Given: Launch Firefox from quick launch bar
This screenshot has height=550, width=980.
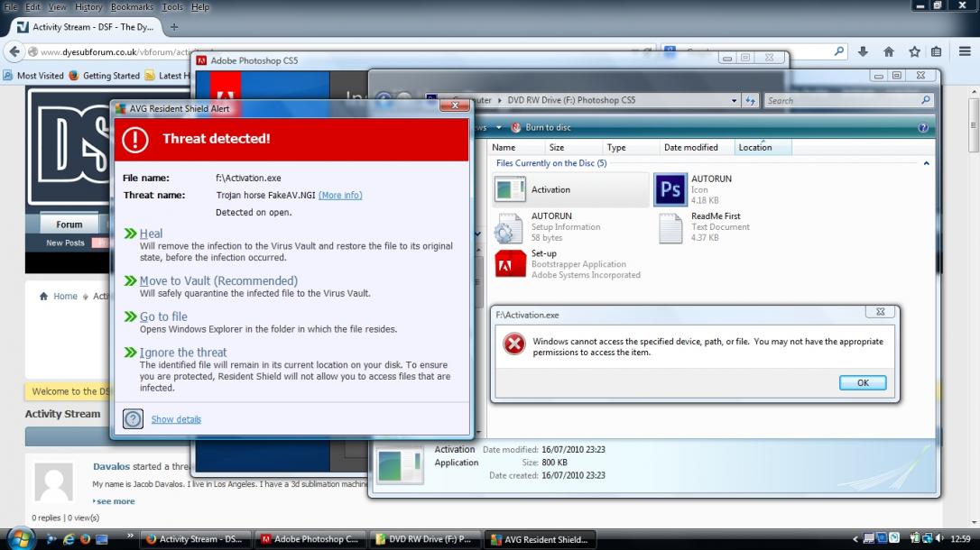Looking at the screenshot, I should pos(85,539).
